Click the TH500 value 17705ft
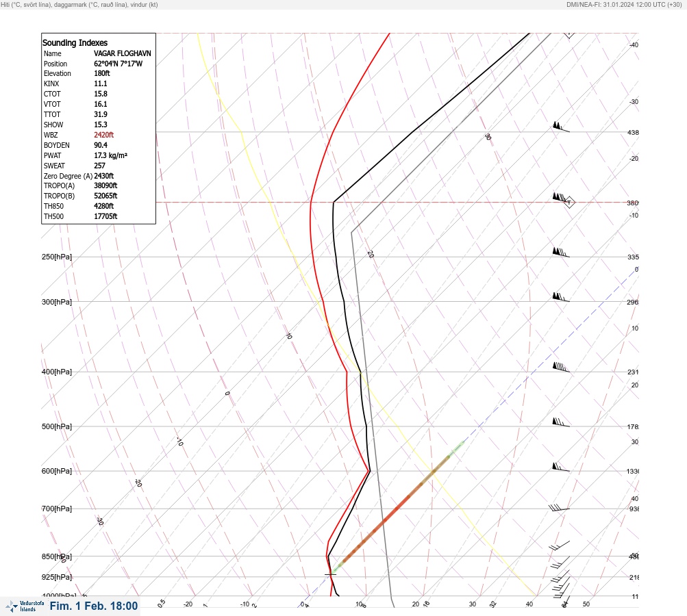This screenshot has width=687, height=616. pos(105,216)
